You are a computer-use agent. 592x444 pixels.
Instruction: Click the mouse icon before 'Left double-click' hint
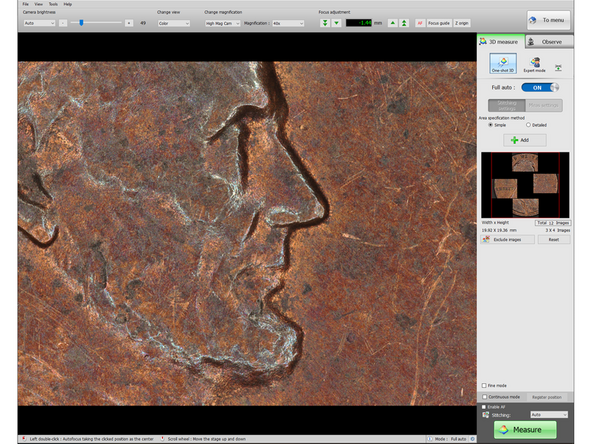tap(24, 439)
